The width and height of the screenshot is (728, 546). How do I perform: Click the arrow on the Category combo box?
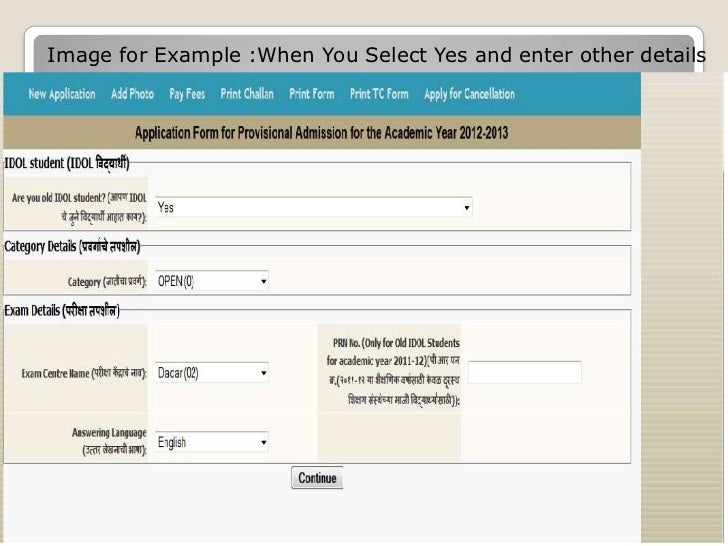(263, 282)
